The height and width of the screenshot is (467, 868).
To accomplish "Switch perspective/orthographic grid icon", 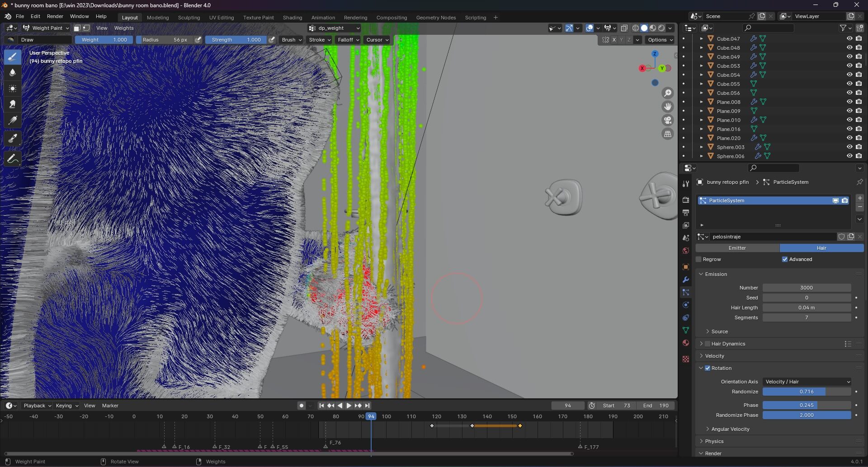I will tap(668, 134).
